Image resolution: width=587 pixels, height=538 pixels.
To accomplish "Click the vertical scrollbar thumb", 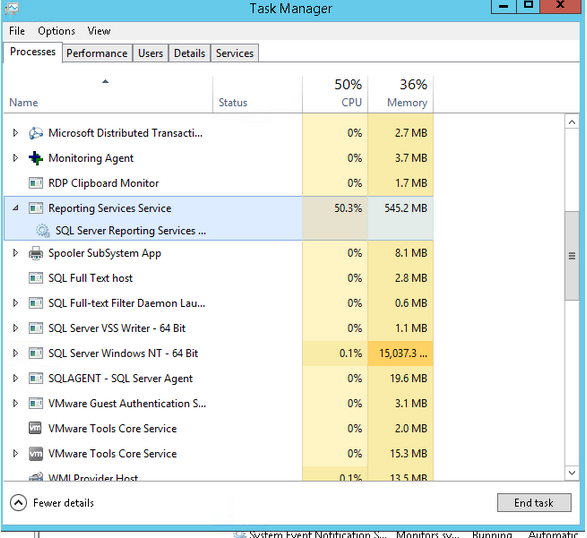I will tap(572, 256).
